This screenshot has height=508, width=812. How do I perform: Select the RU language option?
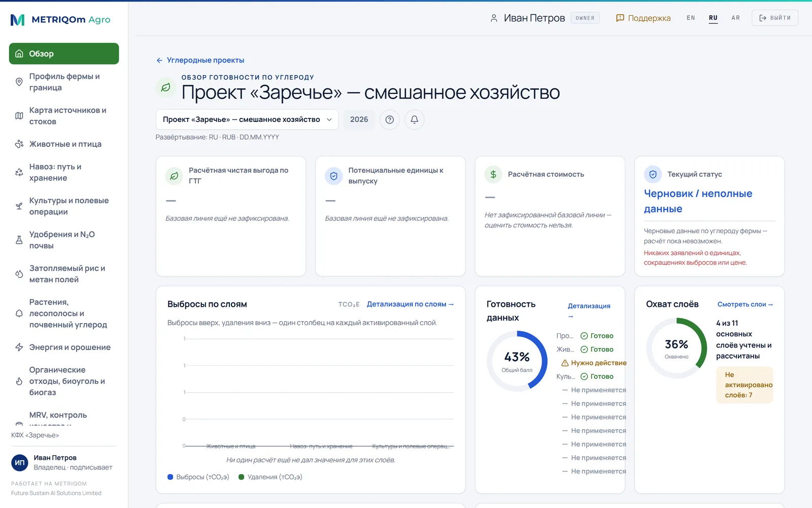pyautogui.click(x=713, y=18)
